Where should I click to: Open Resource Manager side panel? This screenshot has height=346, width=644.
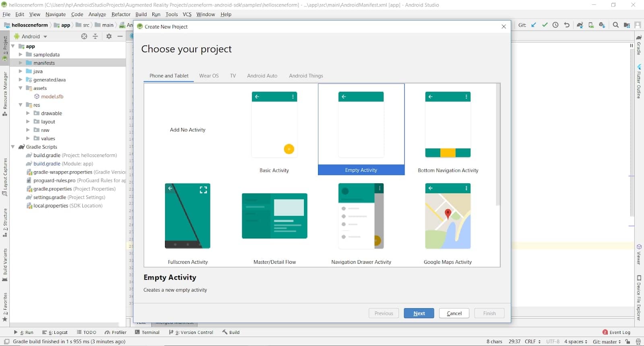(x=5, y=93)
